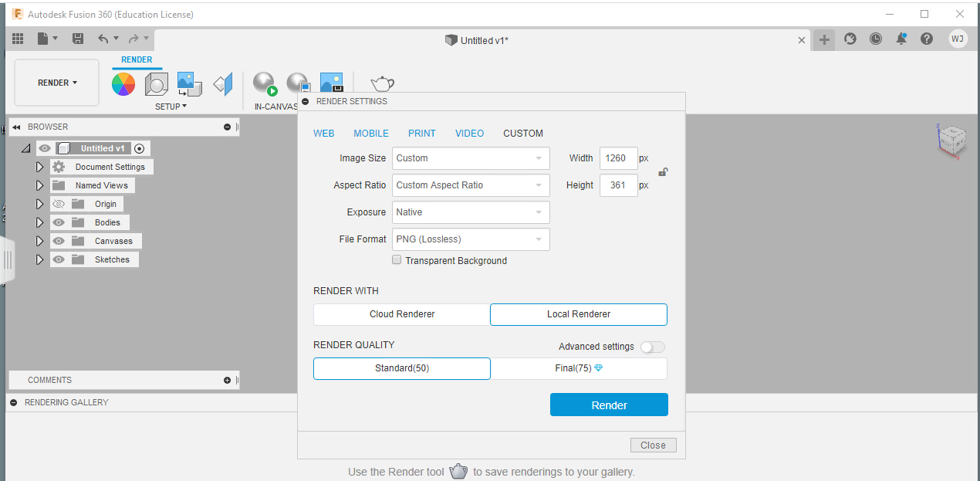The width and height of the screenshot is (980, 481).
Task: Turn on the Advanced settings switch
Action: pos(652,347)
